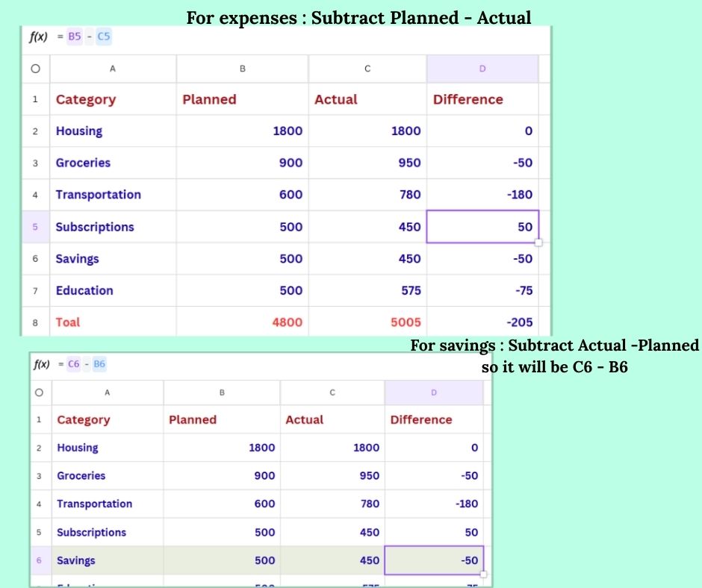Click the top sheet's Housing difference value 0
The image size is (702, 588).
[482, 131]
